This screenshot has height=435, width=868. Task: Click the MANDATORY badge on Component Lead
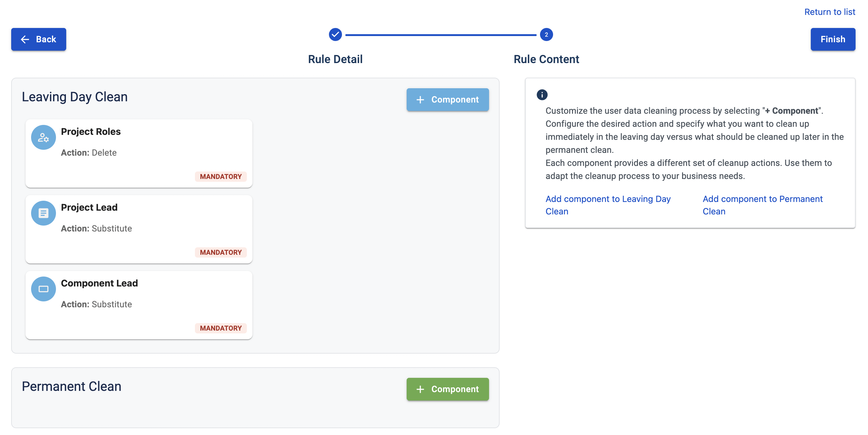[220, 328]
